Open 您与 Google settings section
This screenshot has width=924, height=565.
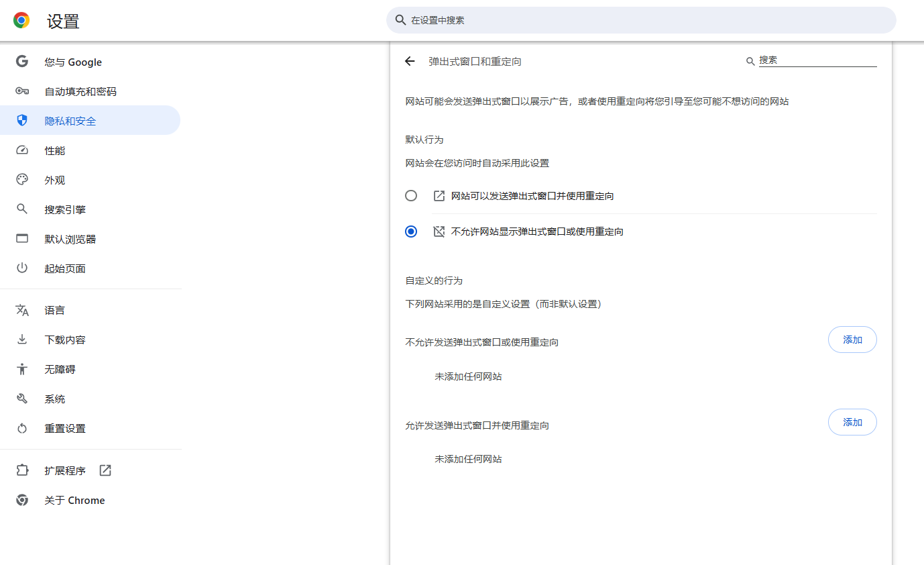click(x=90, y=62)
